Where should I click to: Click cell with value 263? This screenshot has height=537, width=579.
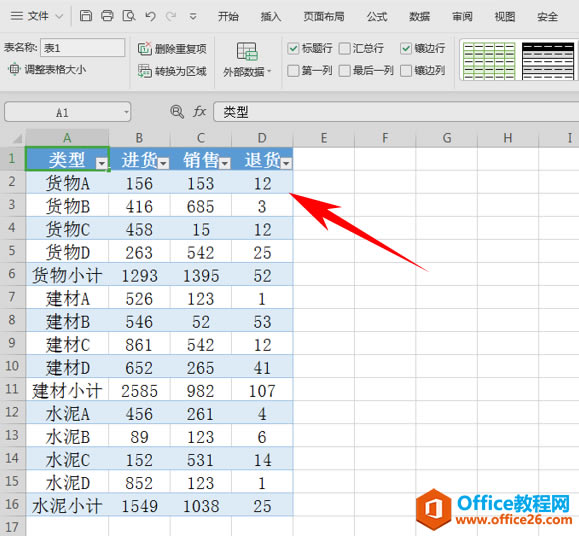[139, 252]
